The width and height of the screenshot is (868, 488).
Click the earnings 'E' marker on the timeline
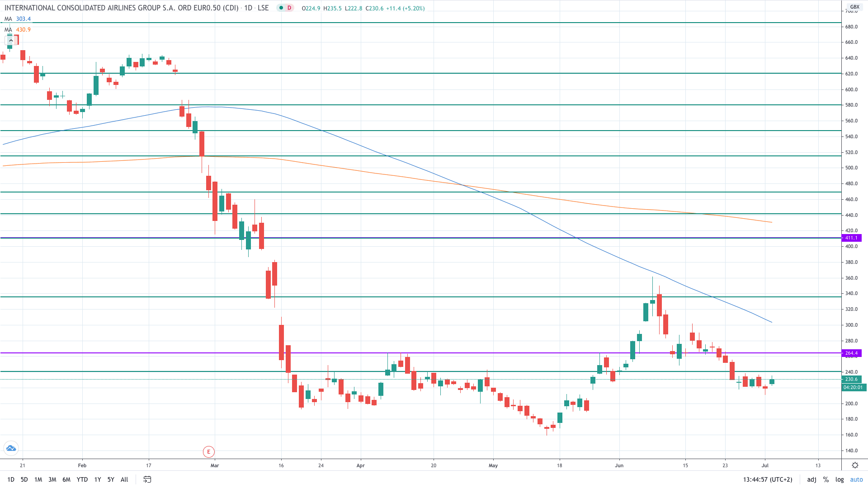(x=208, y=452)
